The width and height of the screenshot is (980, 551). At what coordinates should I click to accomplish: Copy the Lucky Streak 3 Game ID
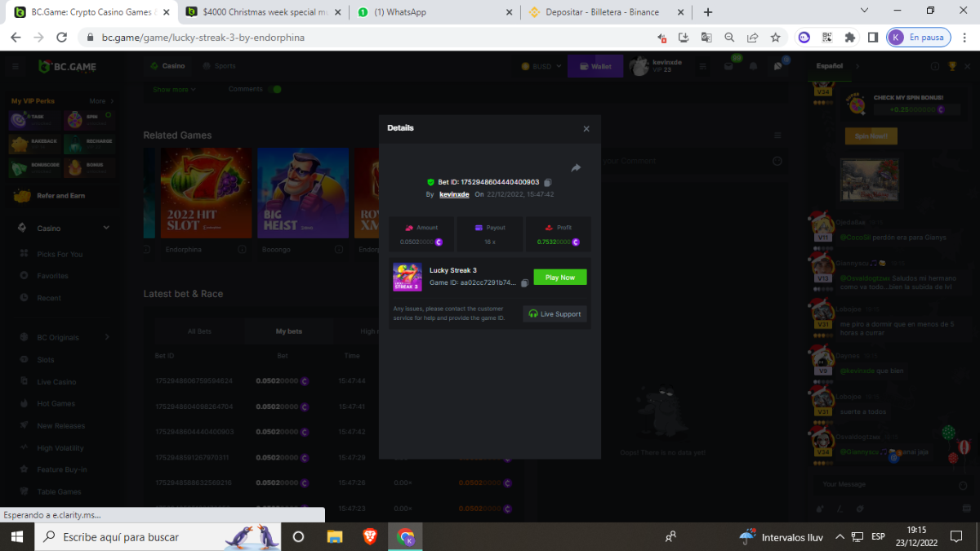(x=524, y=283)
